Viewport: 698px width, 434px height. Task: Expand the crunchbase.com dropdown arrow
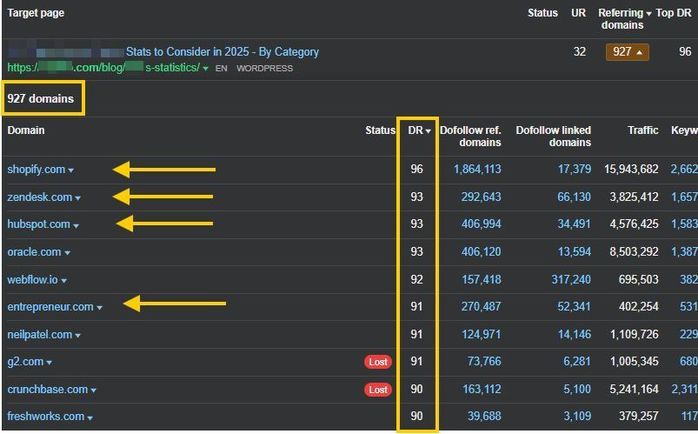93,390
